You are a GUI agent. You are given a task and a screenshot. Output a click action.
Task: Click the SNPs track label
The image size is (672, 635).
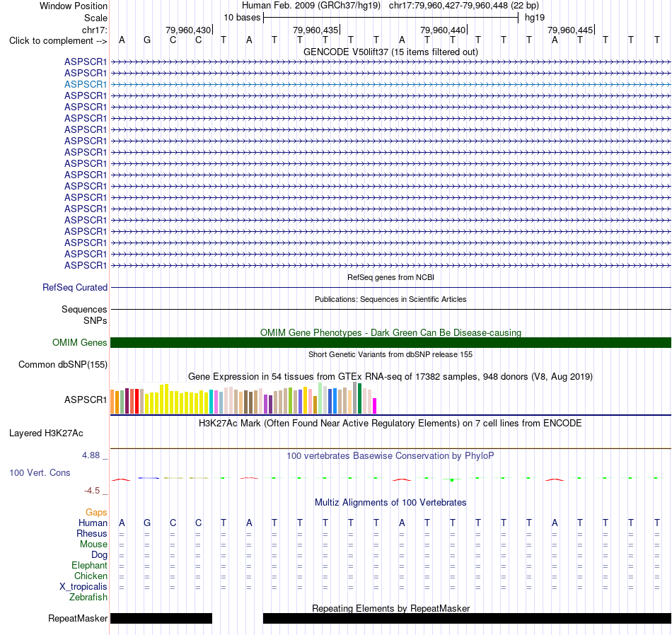(95, 320)
